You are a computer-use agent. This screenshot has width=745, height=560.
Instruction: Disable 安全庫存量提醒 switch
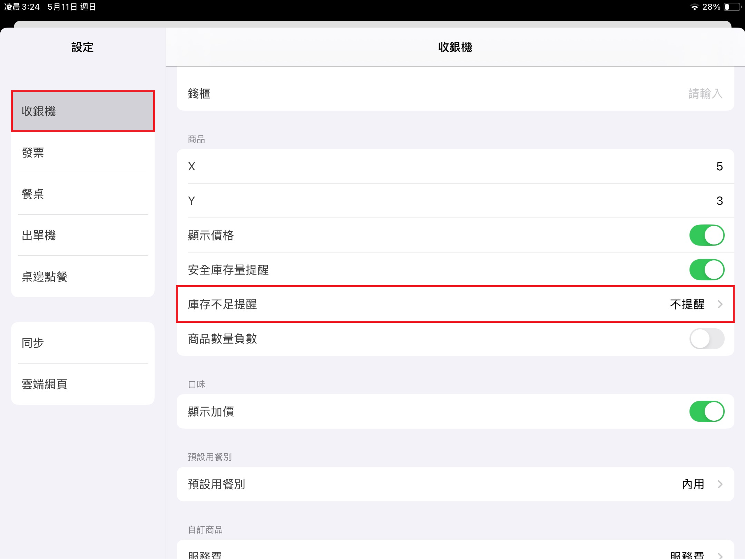pyautogui.click(x=706, y=270)
